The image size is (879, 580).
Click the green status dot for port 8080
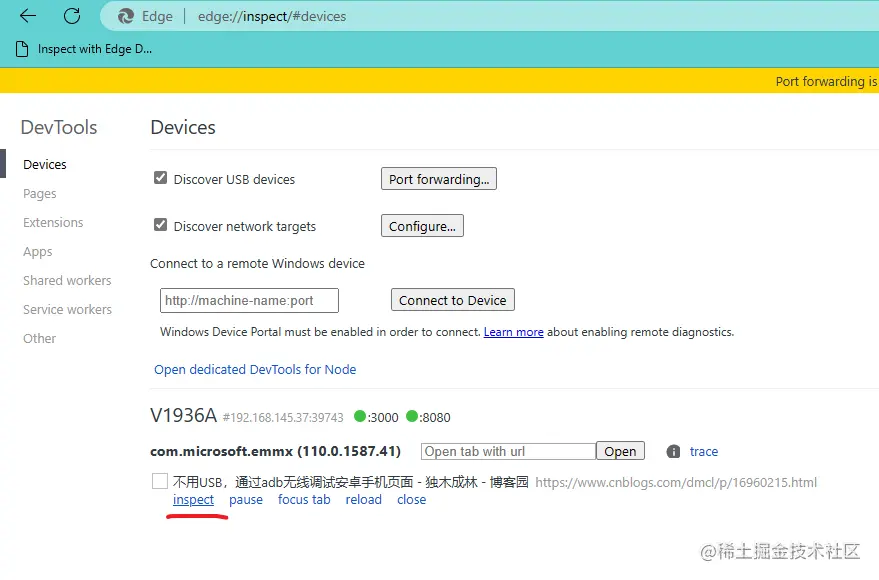click(x=412, y=416)
